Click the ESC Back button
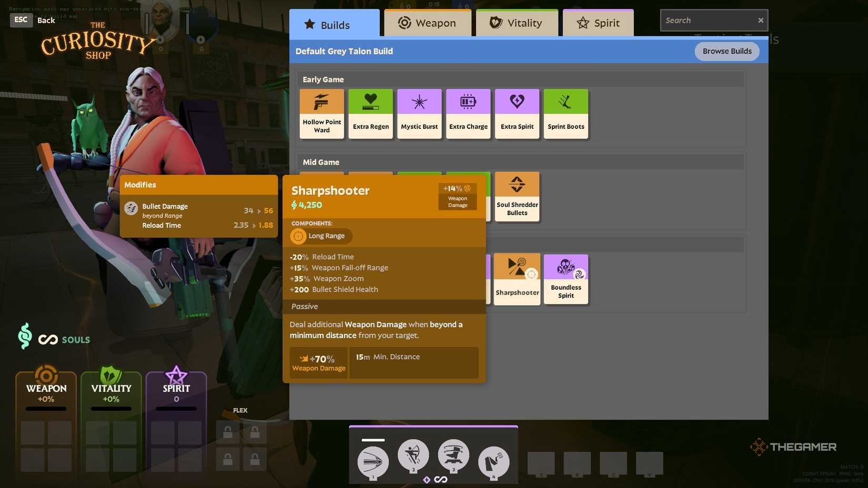 point(33,20)
